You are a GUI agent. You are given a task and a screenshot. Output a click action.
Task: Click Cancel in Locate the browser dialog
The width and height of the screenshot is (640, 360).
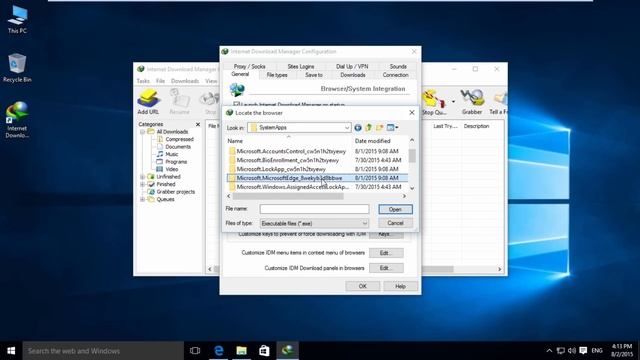(395, 223)
